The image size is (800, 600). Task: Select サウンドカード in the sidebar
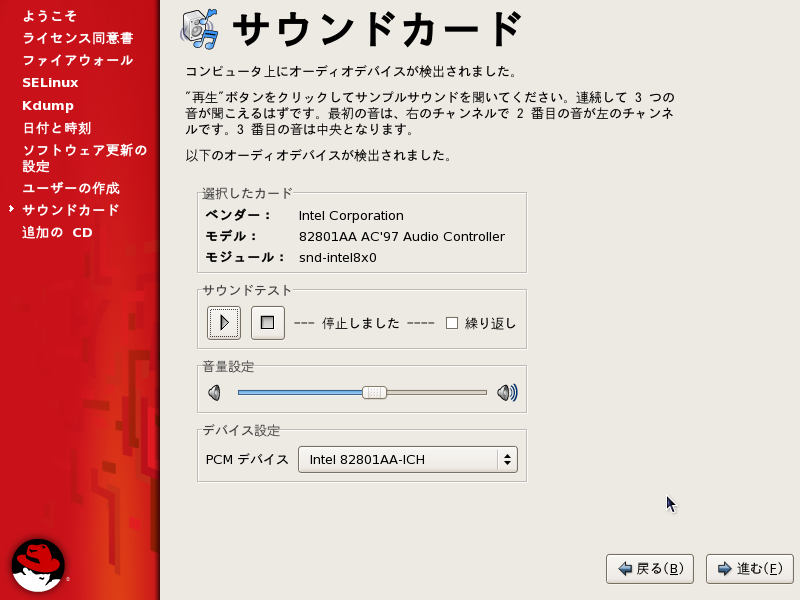[71, 210]
